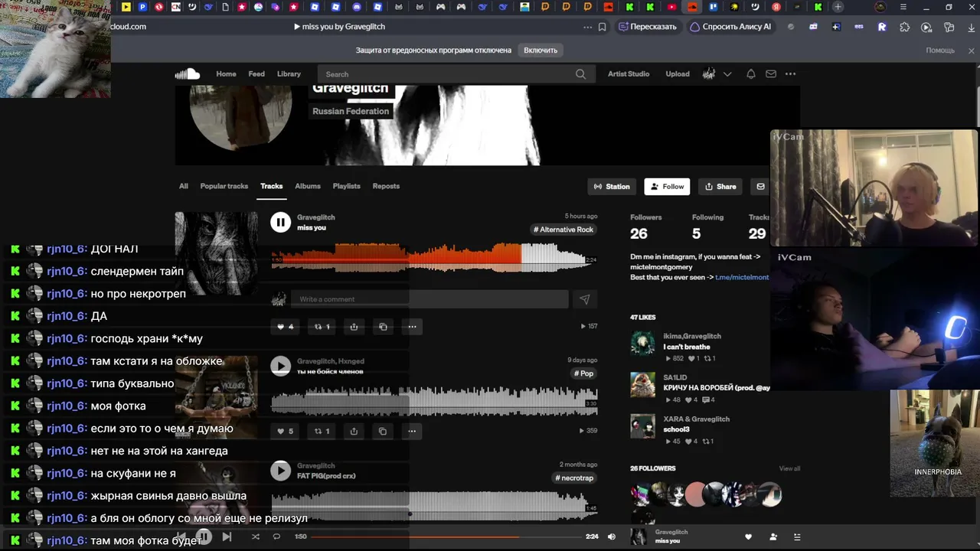Image resolution: width=980 pixels, height=551 pixels.
Task: Switch to the Popular tracks tab
Action: tap(224, 186)
